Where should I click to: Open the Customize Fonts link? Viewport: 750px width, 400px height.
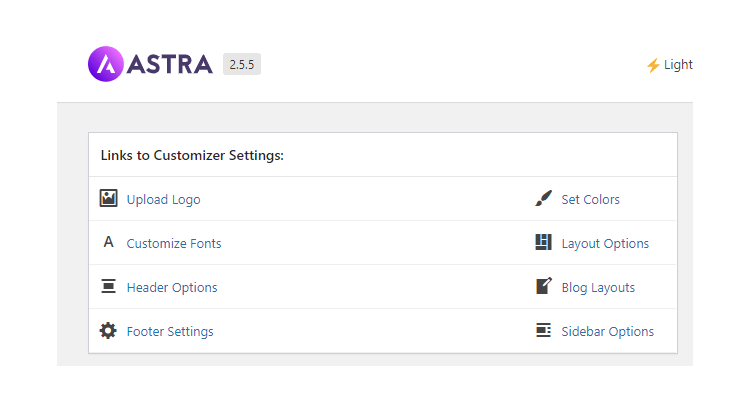[x=174, y=244]
